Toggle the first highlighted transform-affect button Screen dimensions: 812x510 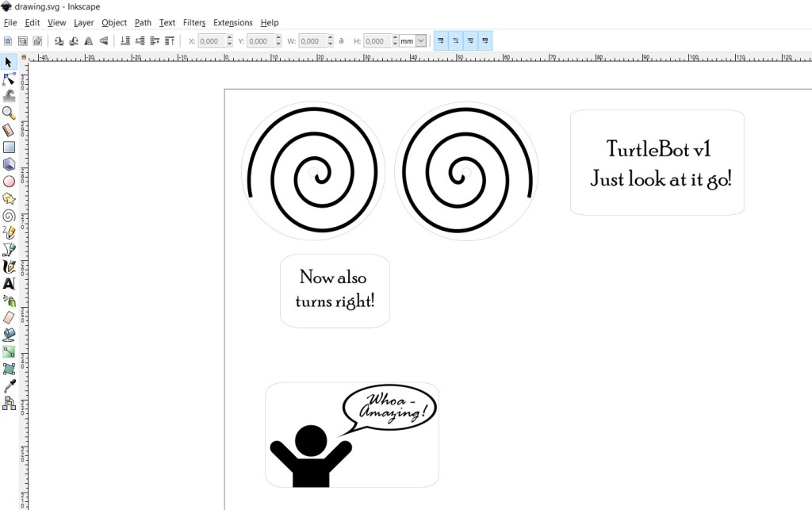(x=441, y=40)
